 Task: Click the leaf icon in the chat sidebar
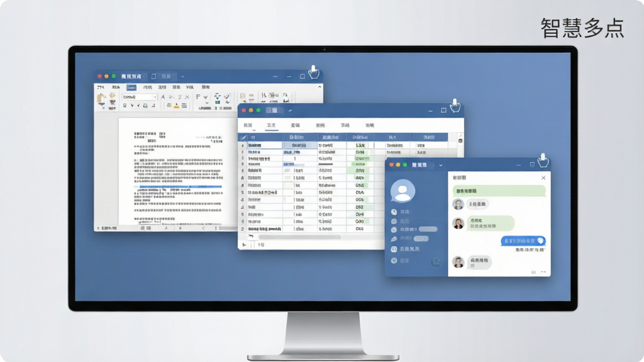pos(394,238)
